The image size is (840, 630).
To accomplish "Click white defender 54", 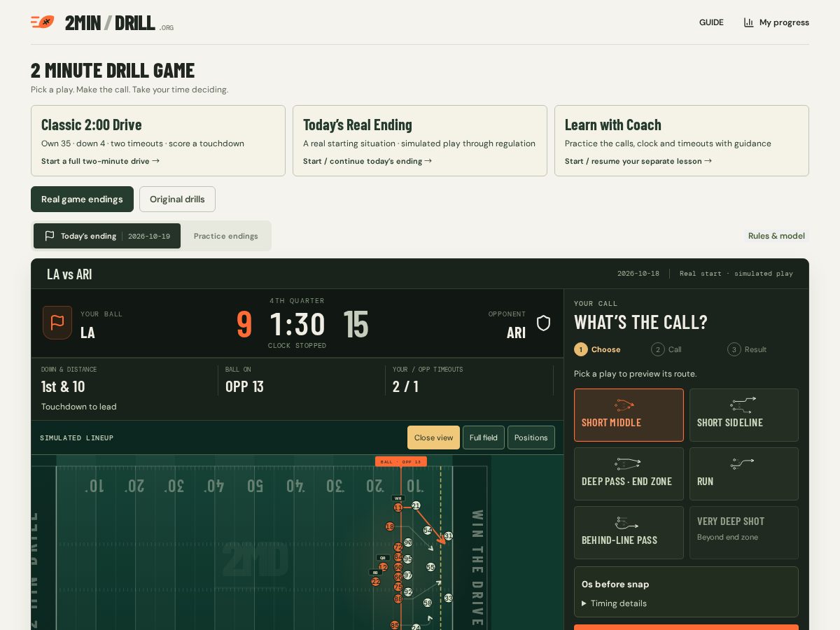I will [x=428, y=531].
